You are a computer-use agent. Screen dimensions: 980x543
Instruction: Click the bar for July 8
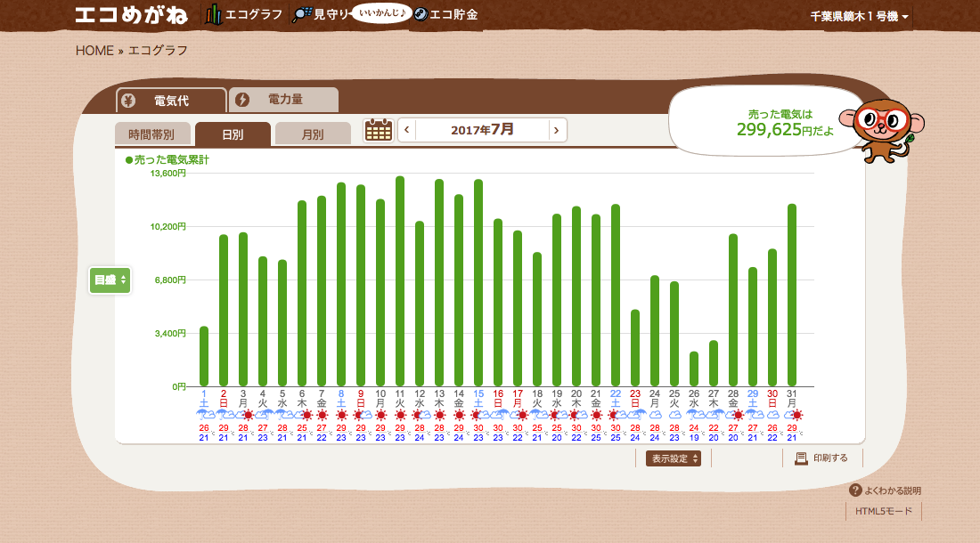point(341,285)
